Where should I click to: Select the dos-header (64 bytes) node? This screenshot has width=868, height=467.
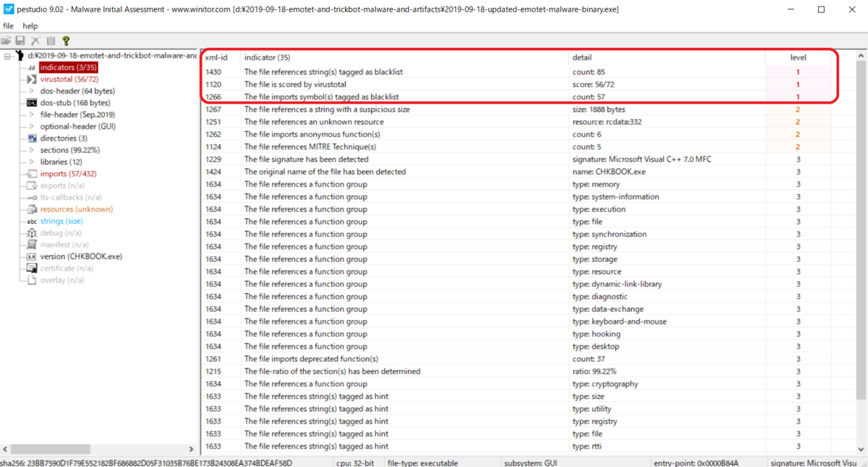(x=77, y=91)
